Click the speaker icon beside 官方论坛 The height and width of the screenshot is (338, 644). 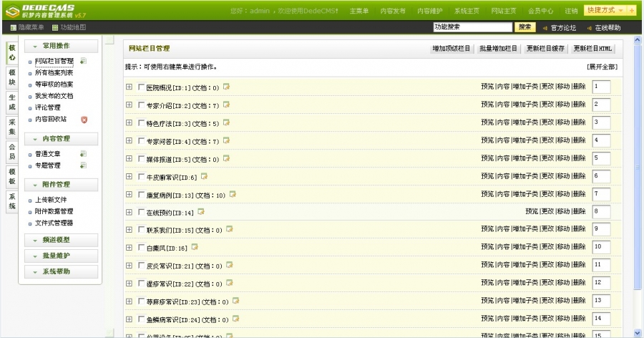coord(545,28)
